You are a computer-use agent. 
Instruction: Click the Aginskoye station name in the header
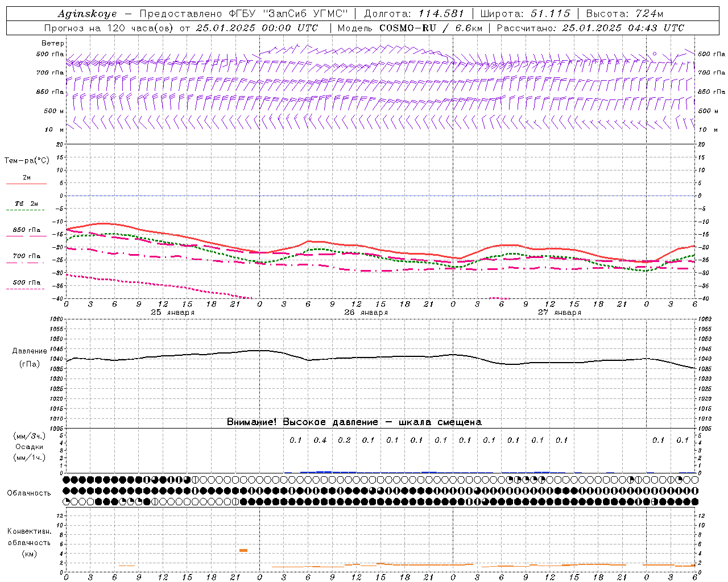87,14
